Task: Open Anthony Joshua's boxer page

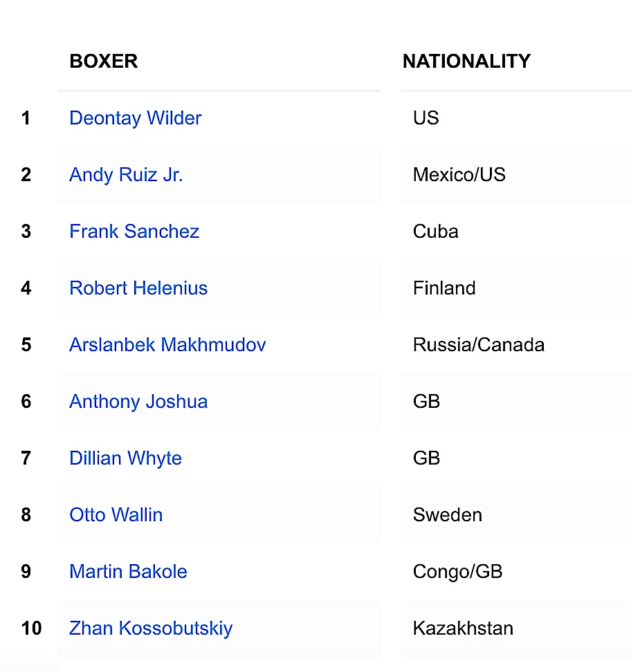Action: [x=138, y=402]
